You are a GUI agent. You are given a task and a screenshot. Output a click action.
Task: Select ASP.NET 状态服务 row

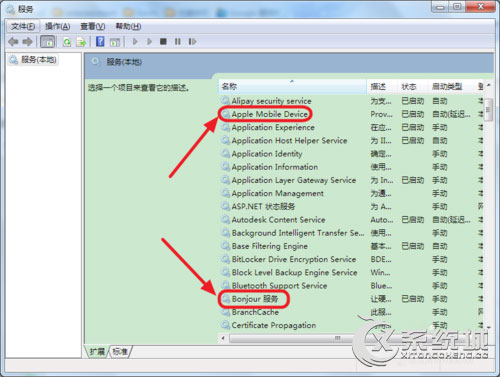(x=352, y=207)
